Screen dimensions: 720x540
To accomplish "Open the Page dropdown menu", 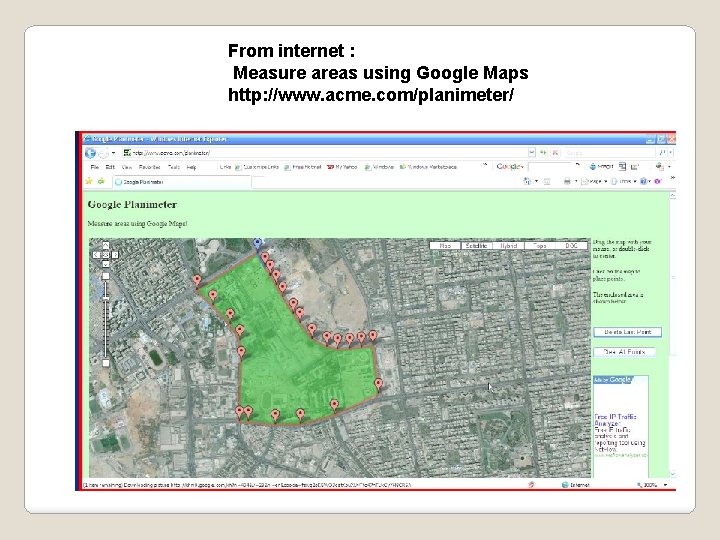I will (x=594, y=181).
